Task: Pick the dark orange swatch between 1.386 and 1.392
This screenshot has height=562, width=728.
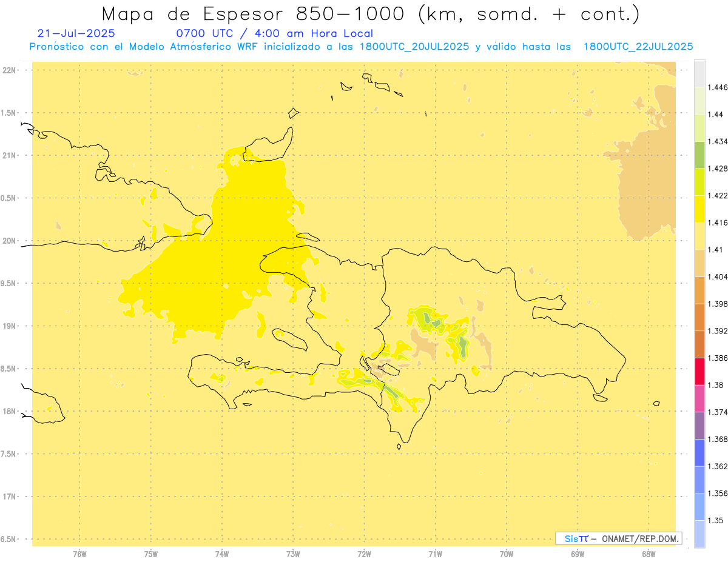Action: point(699,344)
